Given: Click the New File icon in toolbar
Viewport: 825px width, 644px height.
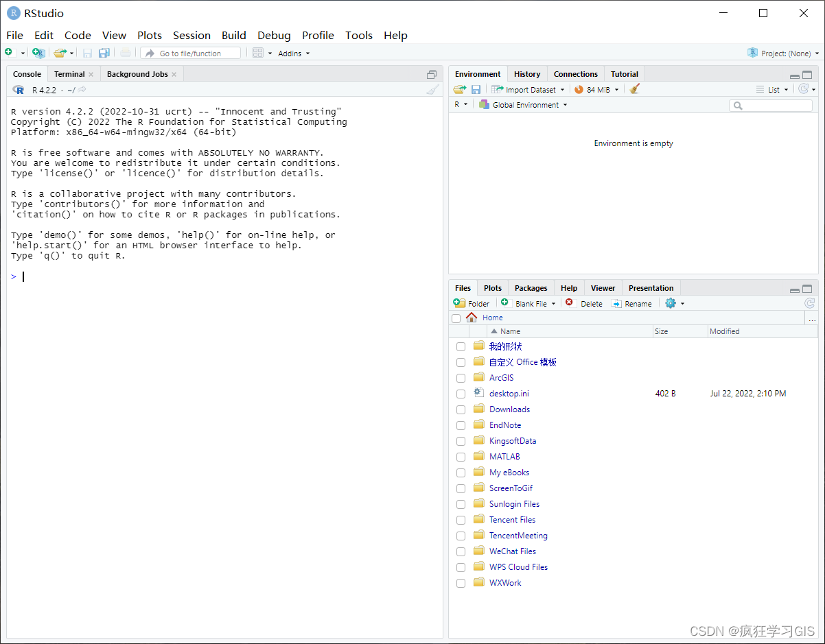Looking at the screenshot, I should (9, 53).
